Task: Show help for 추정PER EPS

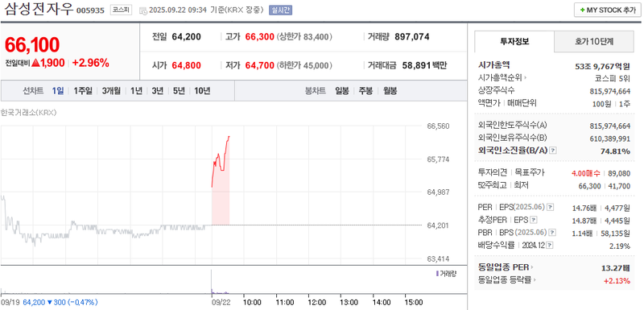Action: pos(534,220)
